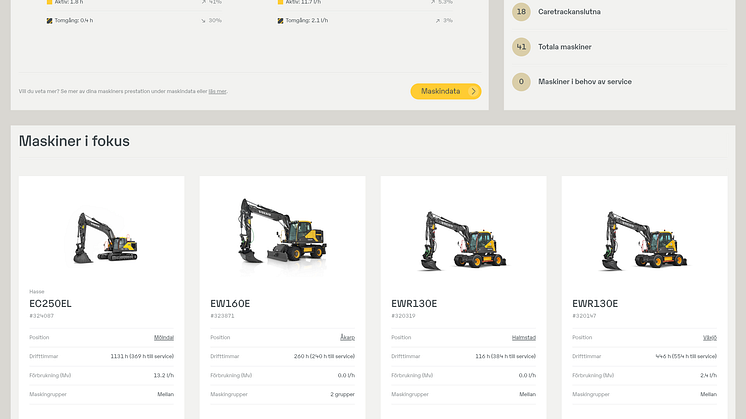This screenshot has width=746, height=419.
Task: Select 'Maskiner i behov av service' text
Action: 585,82
